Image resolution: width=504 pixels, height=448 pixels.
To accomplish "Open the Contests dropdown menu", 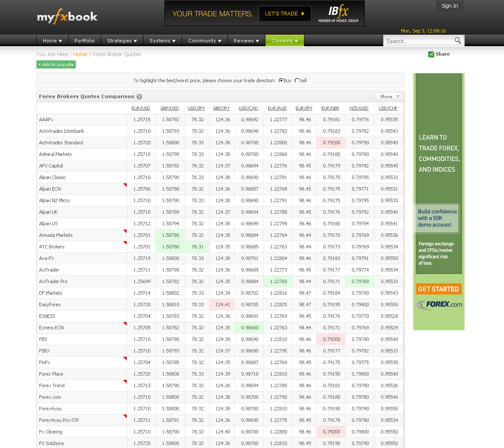I will 284,41.
